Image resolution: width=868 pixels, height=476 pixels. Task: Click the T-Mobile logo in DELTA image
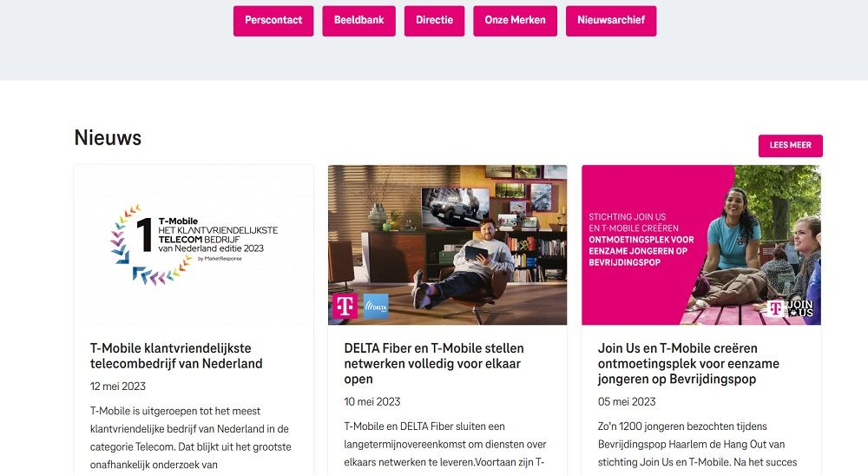[345, 306]
